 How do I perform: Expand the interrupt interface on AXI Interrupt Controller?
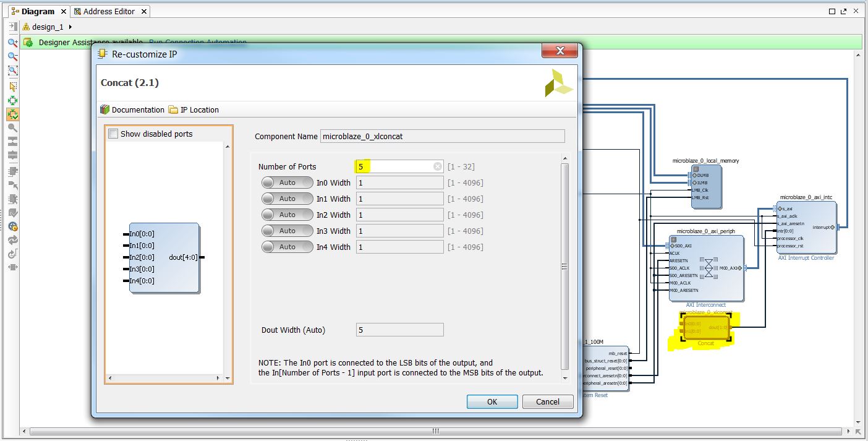(832, 227)
